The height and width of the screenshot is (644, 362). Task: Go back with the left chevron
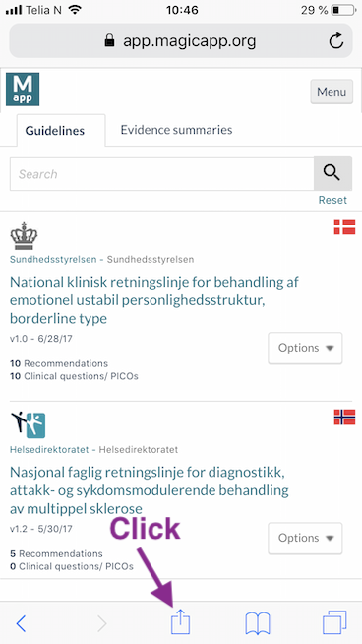21,624
